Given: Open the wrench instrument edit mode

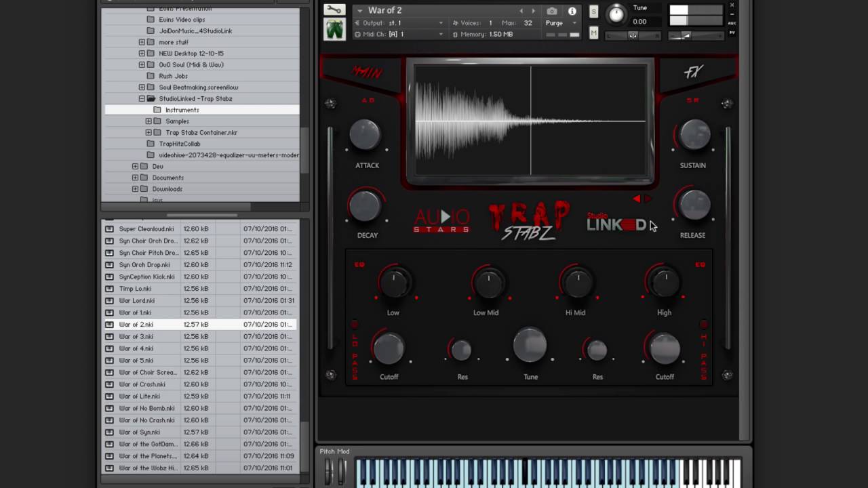Looking at the screenshot, I should 334,9.
